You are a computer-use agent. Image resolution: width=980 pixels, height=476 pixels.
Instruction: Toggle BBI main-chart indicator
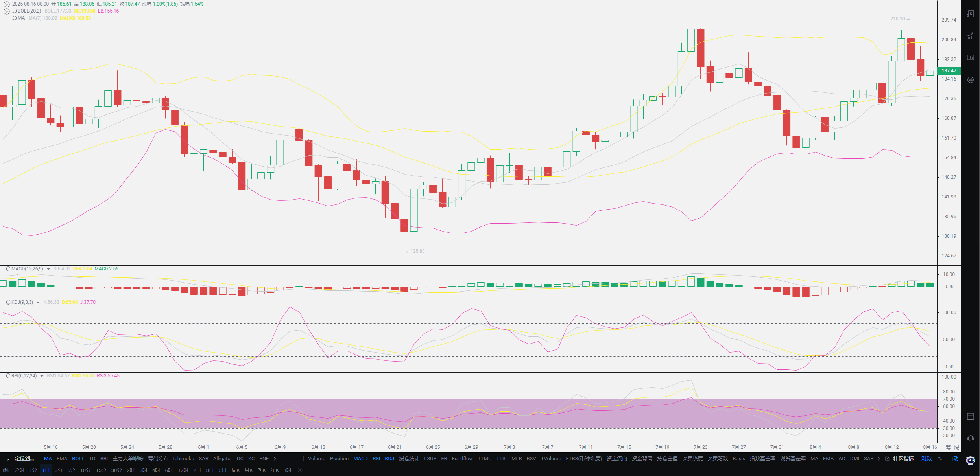(x=104, y=459)
